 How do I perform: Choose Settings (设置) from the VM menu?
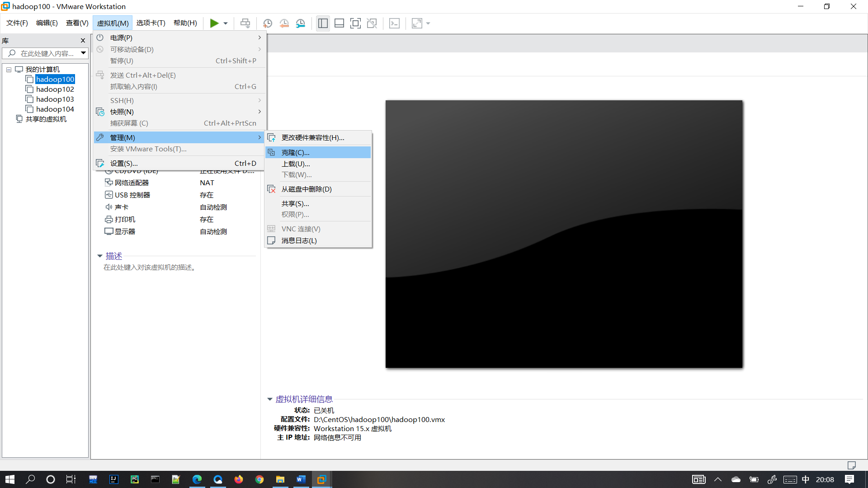click(x=124, y=164)
